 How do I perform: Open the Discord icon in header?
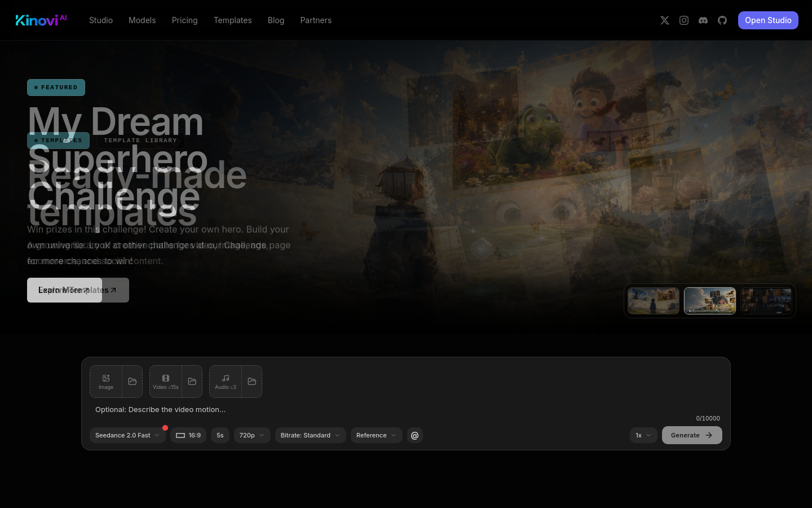703,20
